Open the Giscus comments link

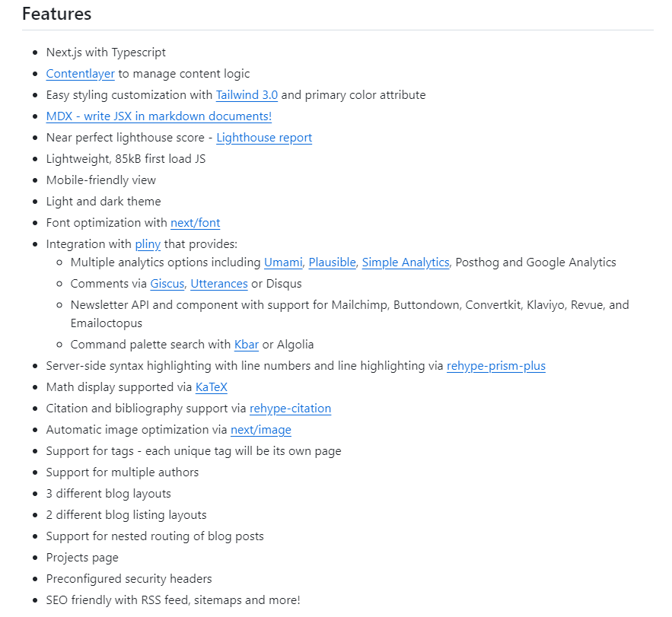pyautogui.click(x=167, y=284)
